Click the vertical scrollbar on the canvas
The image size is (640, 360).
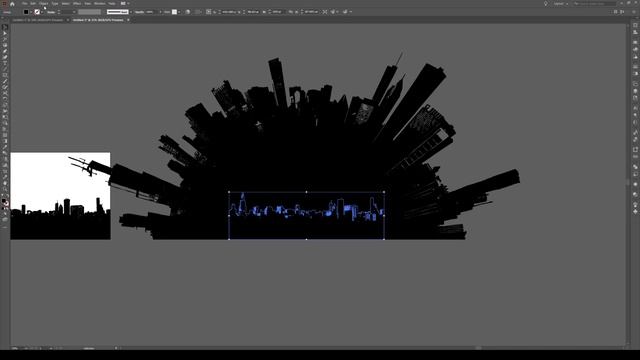click(x=628, y=182)
